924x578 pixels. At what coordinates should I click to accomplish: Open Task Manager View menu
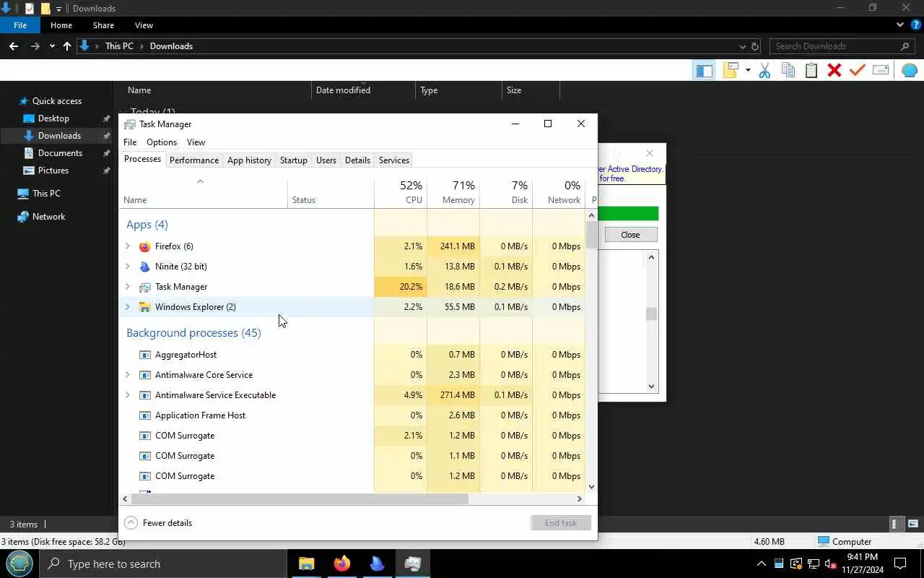pos(196,142)
